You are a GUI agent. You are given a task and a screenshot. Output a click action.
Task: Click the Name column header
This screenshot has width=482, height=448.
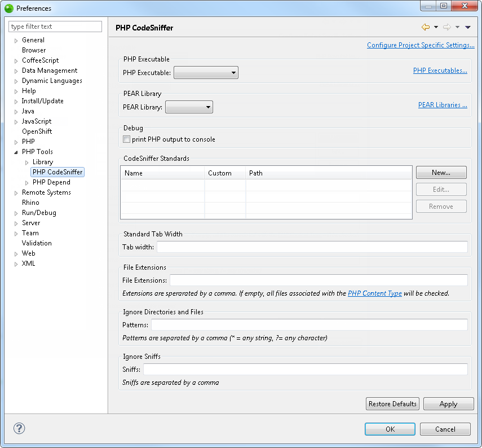coord(134,173)
